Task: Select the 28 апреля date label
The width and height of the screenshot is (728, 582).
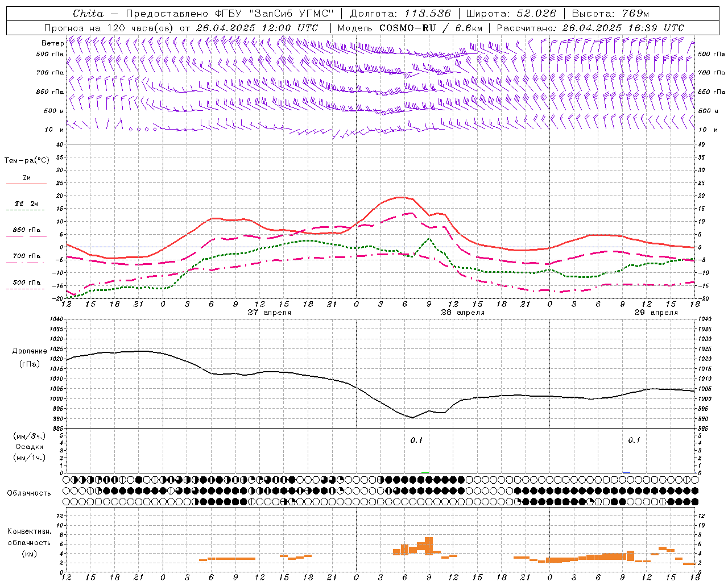Action: 463,313
